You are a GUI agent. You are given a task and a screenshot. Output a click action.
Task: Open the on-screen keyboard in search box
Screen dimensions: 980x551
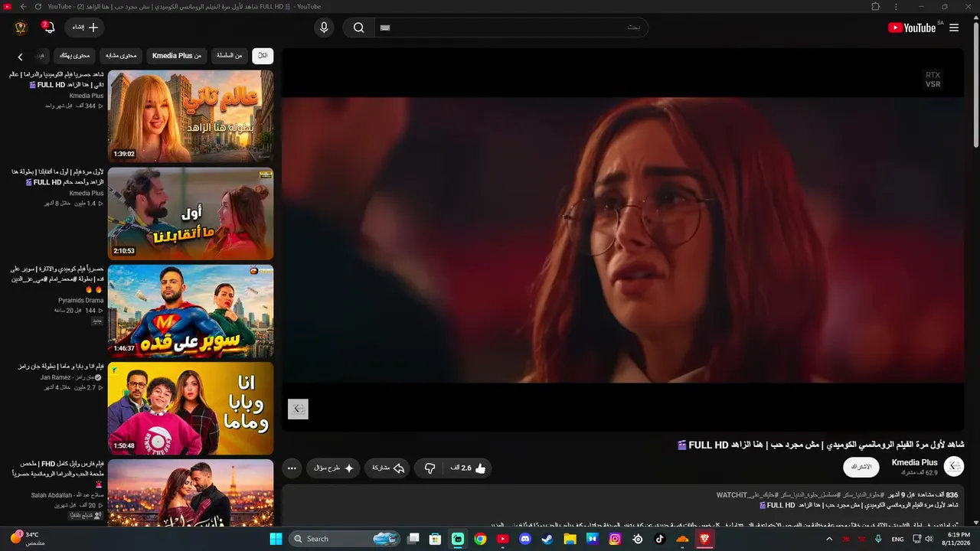(x=385, y=28)
